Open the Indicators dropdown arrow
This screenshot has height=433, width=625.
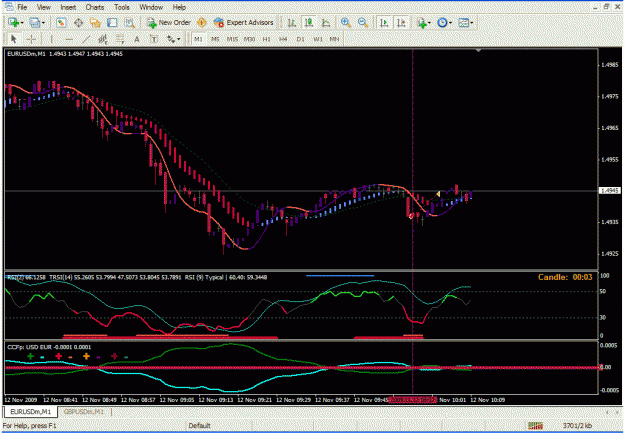pos(429,23)
